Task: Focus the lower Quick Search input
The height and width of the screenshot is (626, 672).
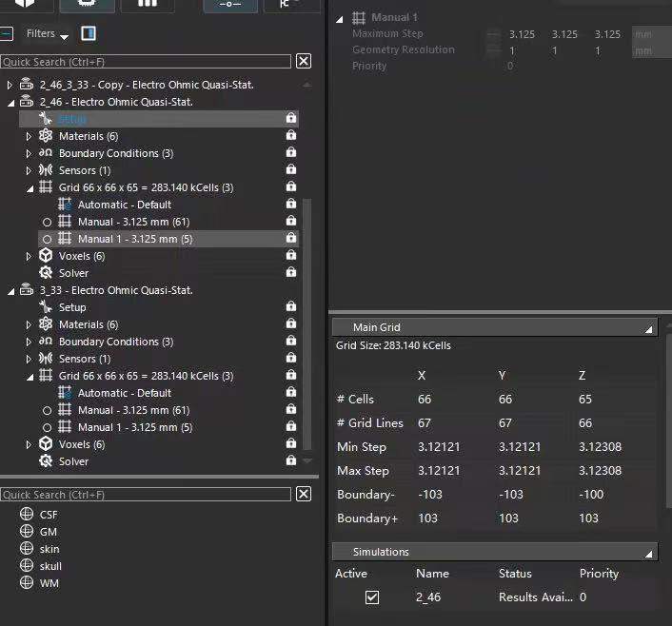Action: pos(146,495)
